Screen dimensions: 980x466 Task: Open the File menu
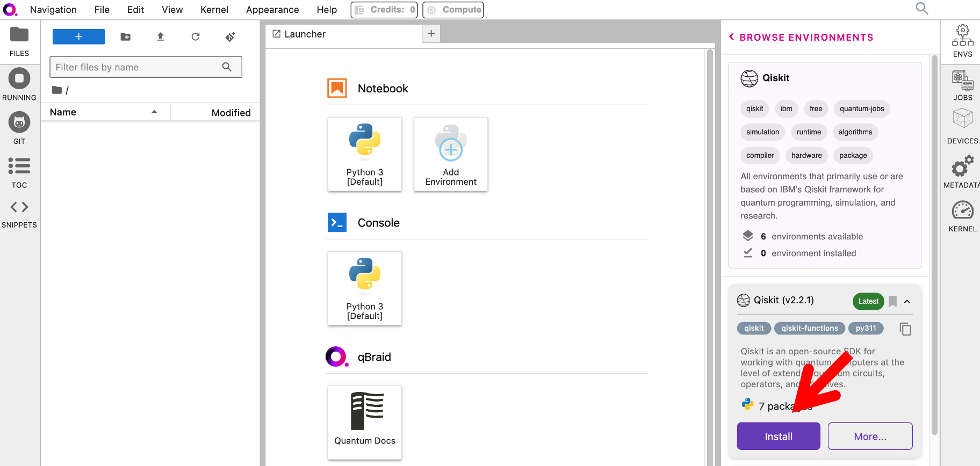(102, 10)
